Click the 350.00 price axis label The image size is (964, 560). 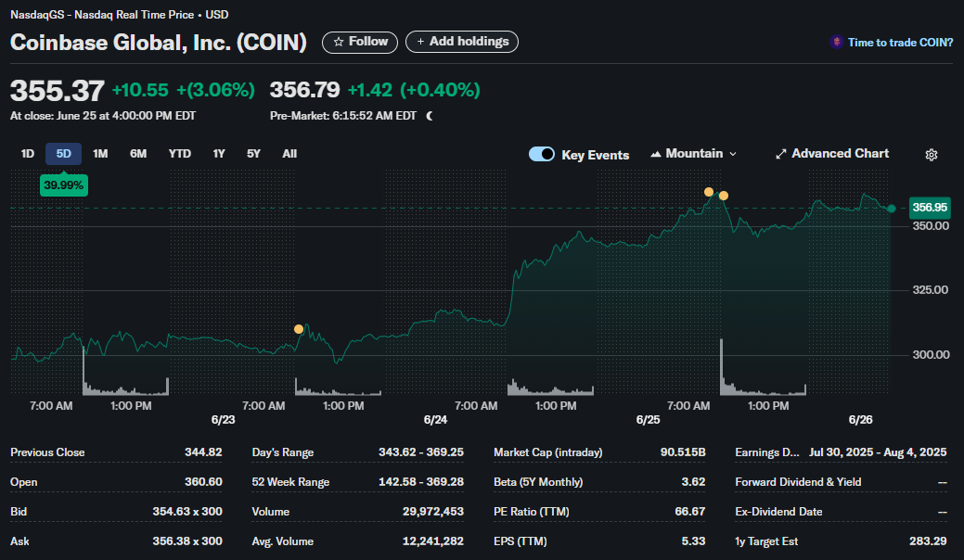(x=931, y=226)
